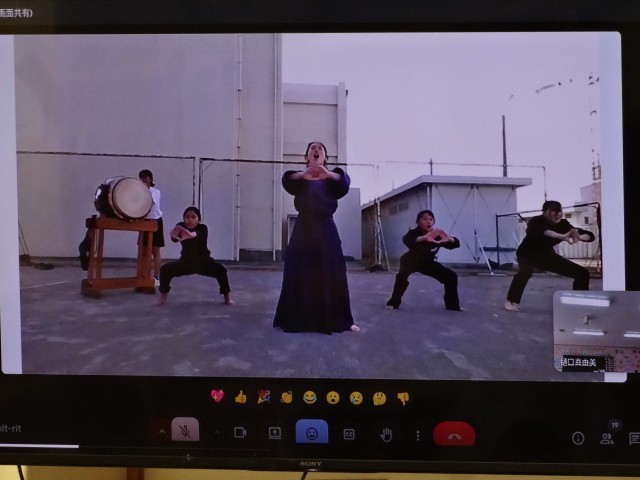Open the participants people panel

pos(606,437)
